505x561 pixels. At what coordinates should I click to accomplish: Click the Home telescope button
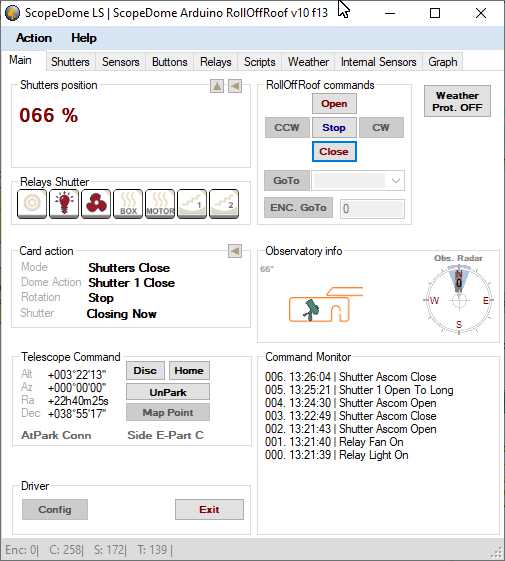[189, 370]
